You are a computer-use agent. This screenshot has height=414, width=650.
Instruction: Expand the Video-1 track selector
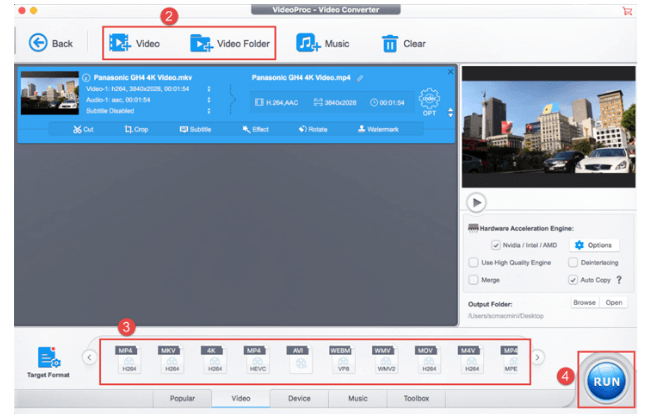pos(209,89)
